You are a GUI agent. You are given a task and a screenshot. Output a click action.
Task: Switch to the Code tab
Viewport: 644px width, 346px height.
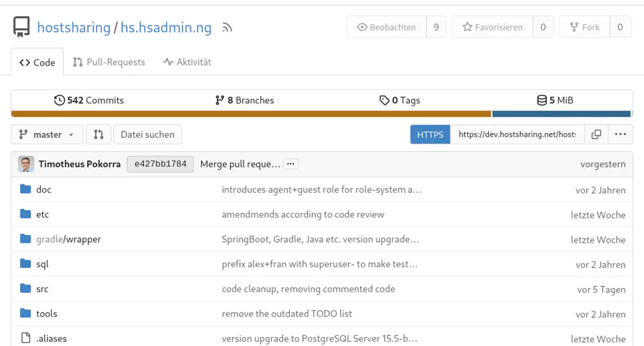pyautogui.click(x=38, y=62)
